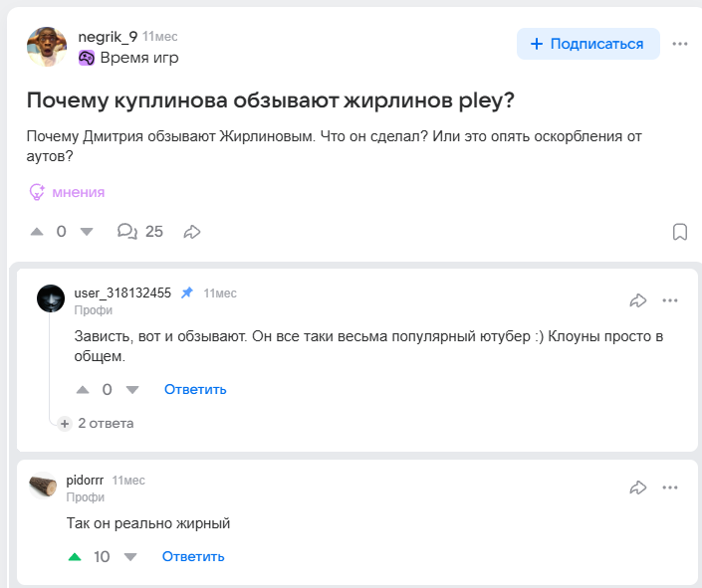Upvote user_318132455's answer
Screen dimensions: 702x588
coord(83,389)
